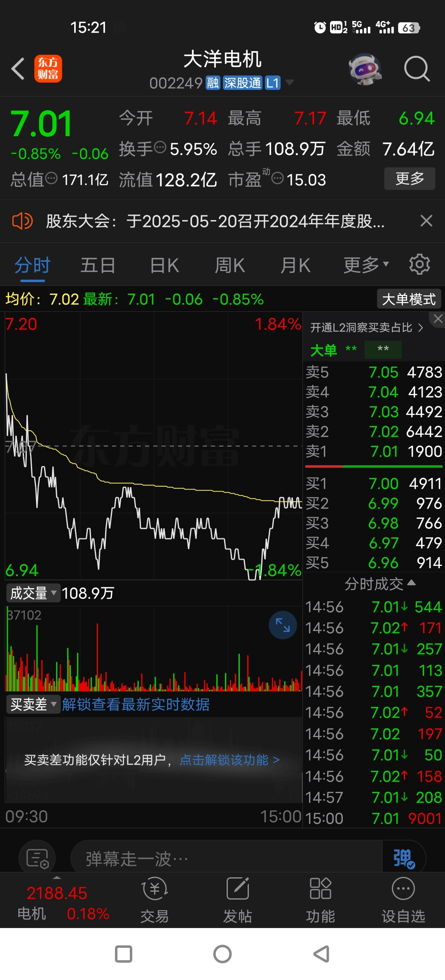The height and width of the screenshot is (980, 445).
Task: Tap the 融 margin tag
Action: pos(213,83)
